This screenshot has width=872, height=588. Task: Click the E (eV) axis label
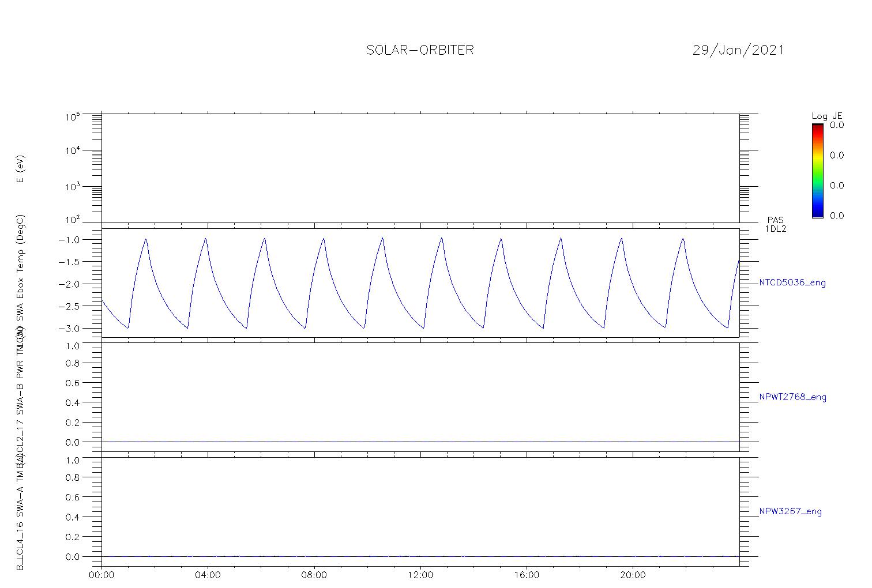20,169
